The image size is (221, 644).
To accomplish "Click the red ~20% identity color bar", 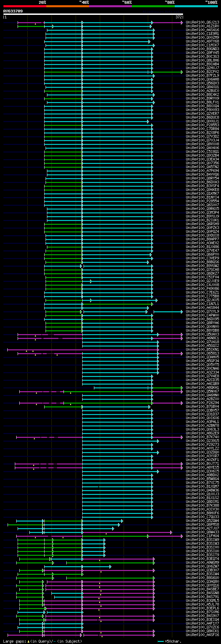I will tap(25, 6).
